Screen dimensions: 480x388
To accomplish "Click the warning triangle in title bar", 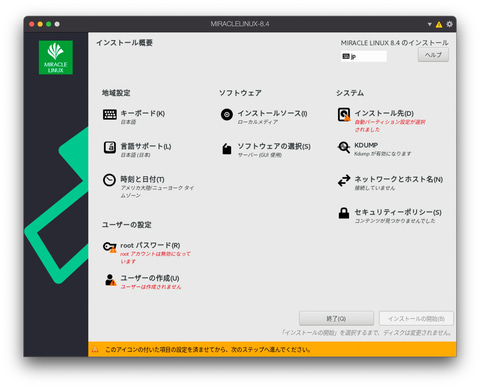I will coord(439,24).
